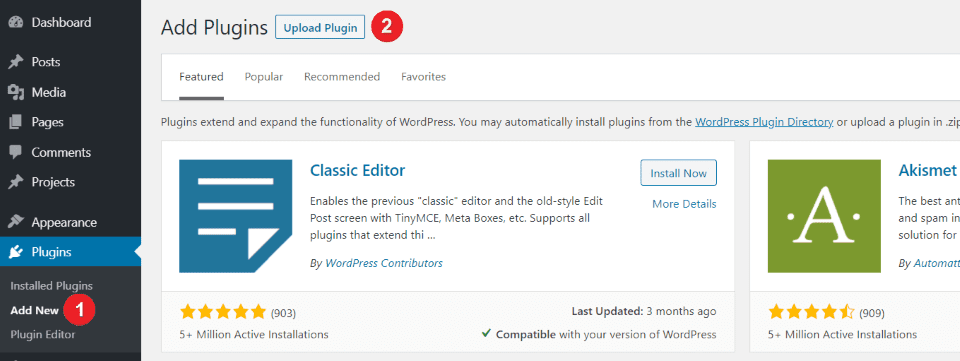Open the Plugin Editor submenu item
Image resolution: width=960 pixels, height=361 pixels.
[43, 335]
